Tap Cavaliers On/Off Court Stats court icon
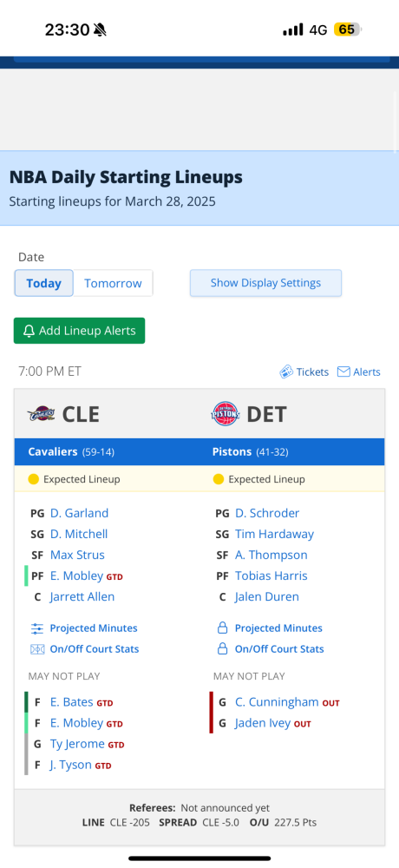The image size is (399, 868). [37, 648]
